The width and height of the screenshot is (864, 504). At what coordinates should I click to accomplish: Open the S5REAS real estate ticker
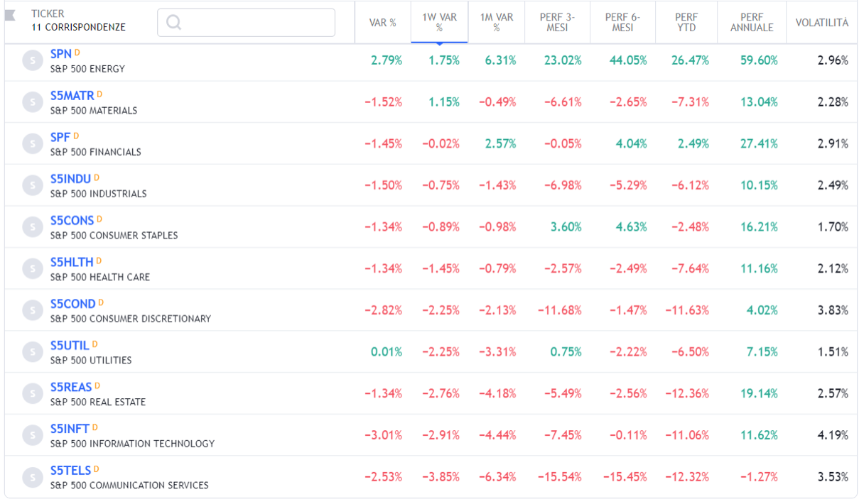click(x=71, y=388)
